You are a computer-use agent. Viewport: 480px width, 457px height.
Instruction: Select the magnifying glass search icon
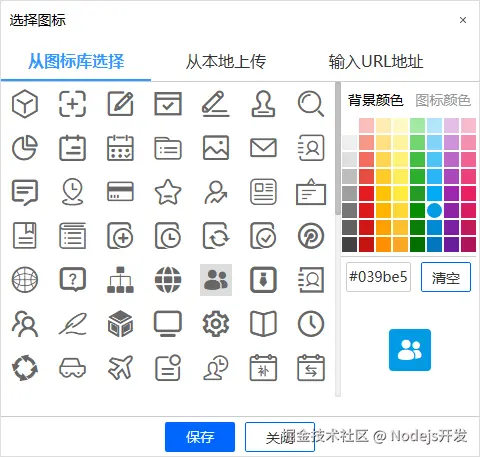coord(311,104)
